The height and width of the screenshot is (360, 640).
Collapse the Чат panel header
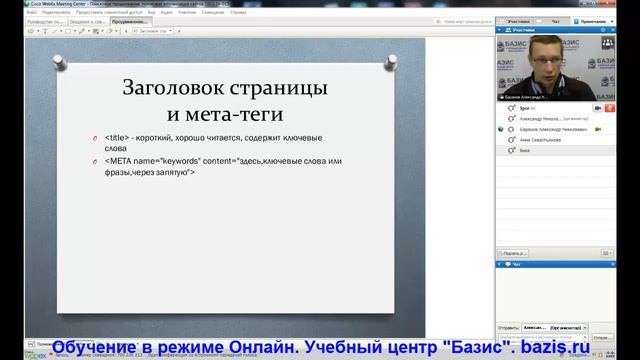499,264
